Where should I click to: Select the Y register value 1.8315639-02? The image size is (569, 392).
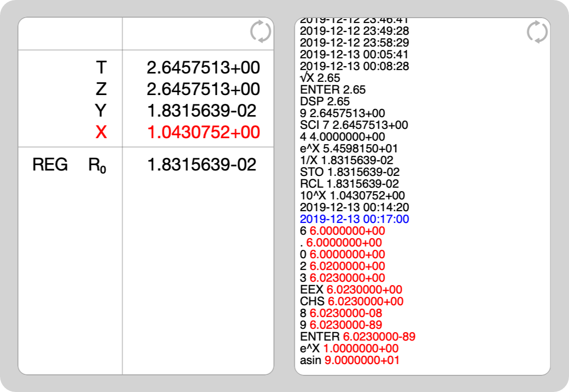tap(202, 111)
